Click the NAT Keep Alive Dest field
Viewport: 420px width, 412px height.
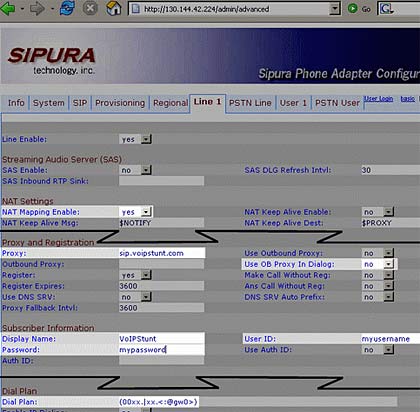click(391, 223)
